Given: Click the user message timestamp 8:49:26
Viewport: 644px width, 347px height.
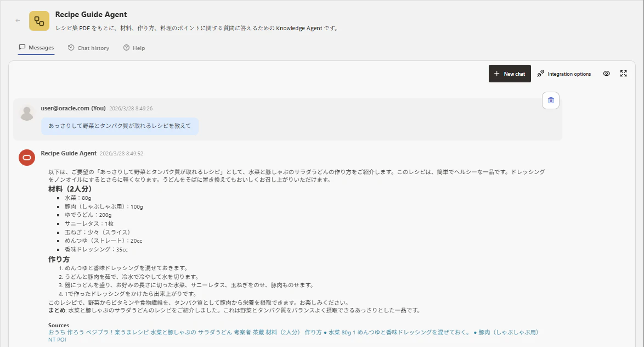Looking at the screenshot, I should 131,109.
